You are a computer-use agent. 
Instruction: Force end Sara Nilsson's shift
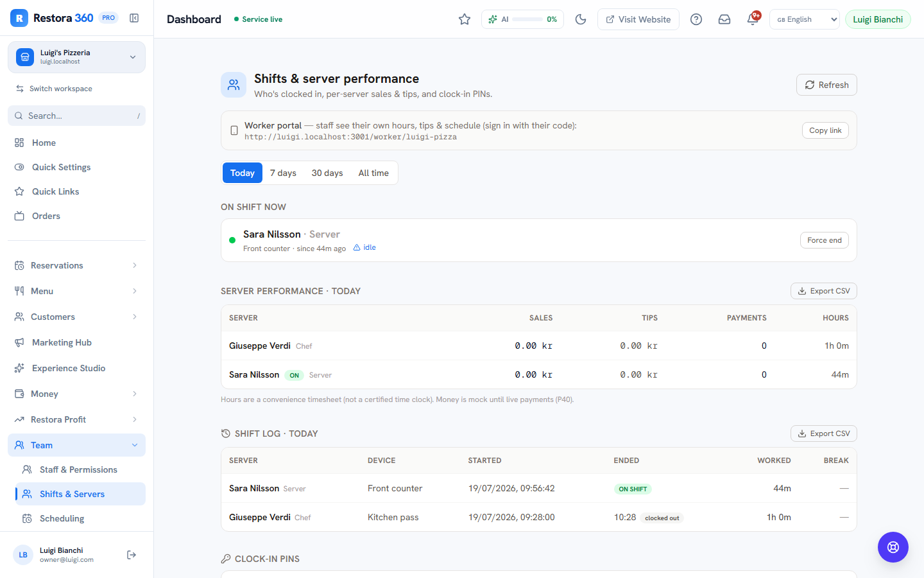[x=825, y=240]
